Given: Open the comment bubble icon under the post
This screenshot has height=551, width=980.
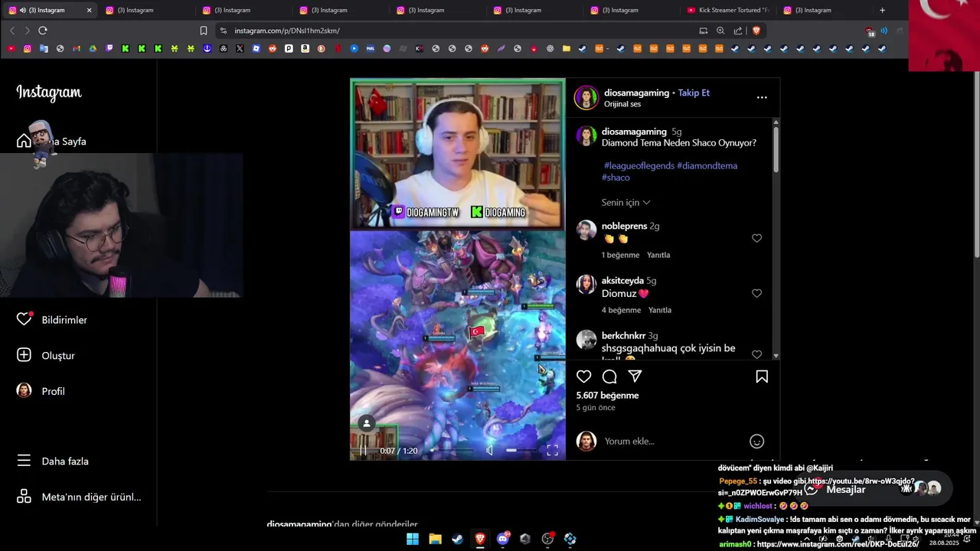Looking at the screenshot, I should (x=609, y=377).
